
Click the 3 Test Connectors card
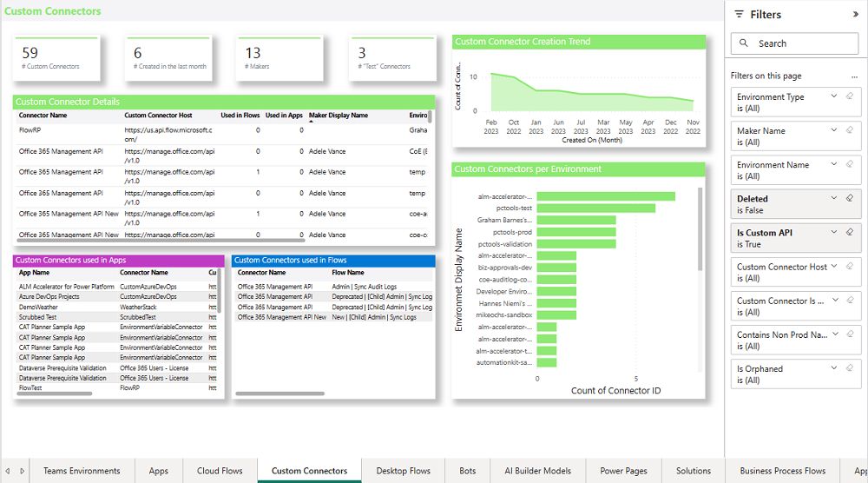tap(393, 59)
